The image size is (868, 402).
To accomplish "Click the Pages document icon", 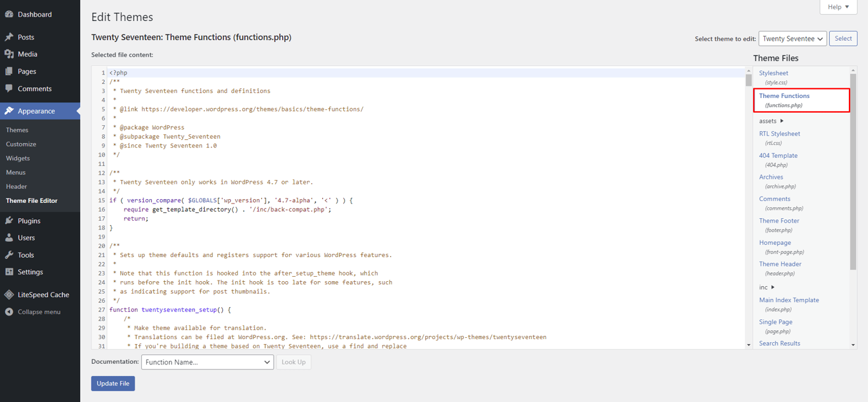I will pyautogui.click(x=8, y=71).
